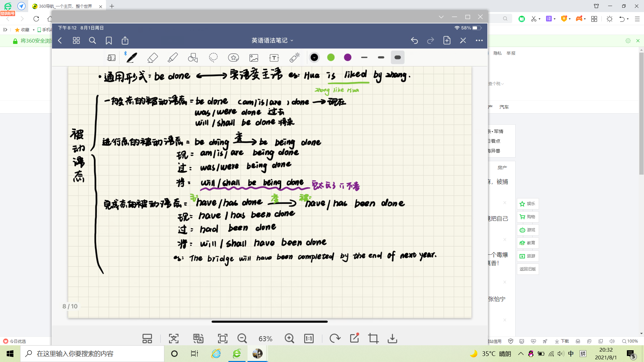Click the crop icon in viewer toolbar
This screenshot has height=362, width=644.
point(373,339)
